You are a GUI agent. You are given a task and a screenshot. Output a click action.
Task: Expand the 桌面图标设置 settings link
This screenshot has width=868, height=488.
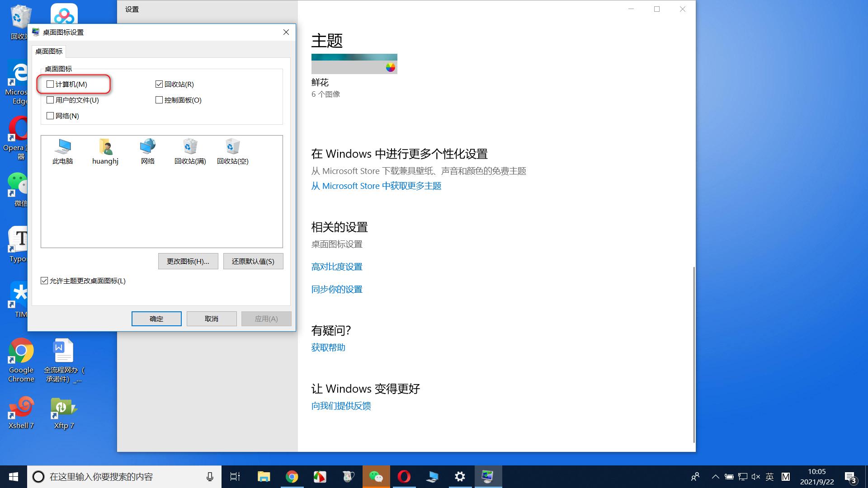coord(336,244)
